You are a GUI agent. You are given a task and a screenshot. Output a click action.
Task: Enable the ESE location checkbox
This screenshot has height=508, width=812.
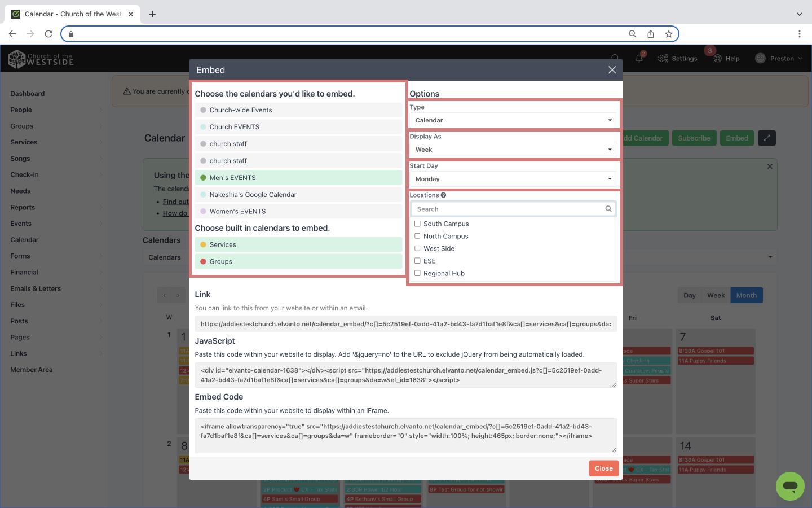click(417, 261)
